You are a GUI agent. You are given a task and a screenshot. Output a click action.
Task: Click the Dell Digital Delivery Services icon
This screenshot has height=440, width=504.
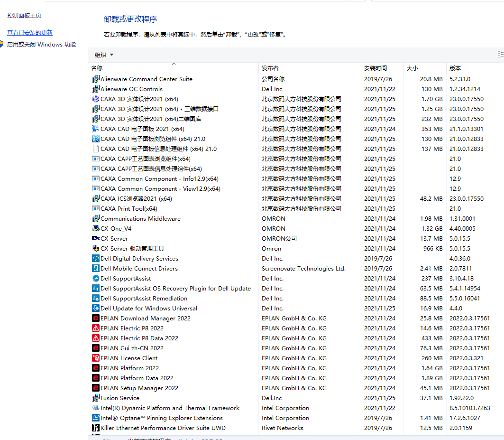[95, 259]
